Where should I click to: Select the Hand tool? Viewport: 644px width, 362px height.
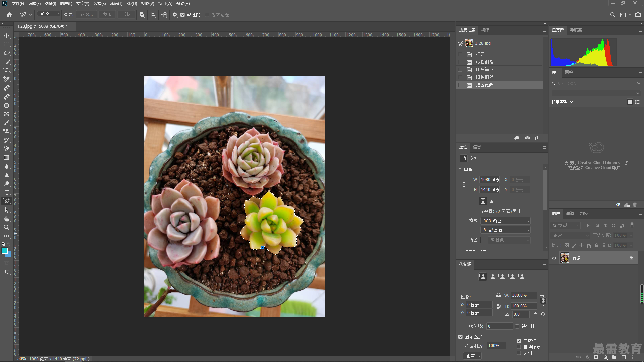7,219
